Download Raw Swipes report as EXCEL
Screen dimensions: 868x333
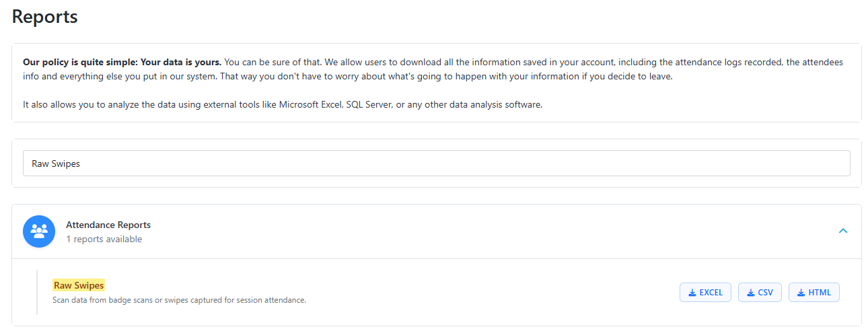[x=705, y=293]
